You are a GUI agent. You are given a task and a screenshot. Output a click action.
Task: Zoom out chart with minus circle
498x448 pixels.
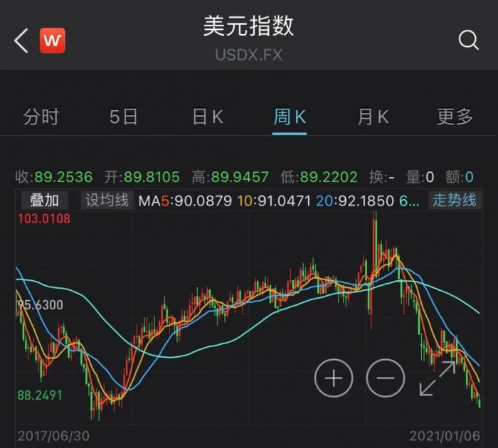pyautogui.click(x=386, y=378)
